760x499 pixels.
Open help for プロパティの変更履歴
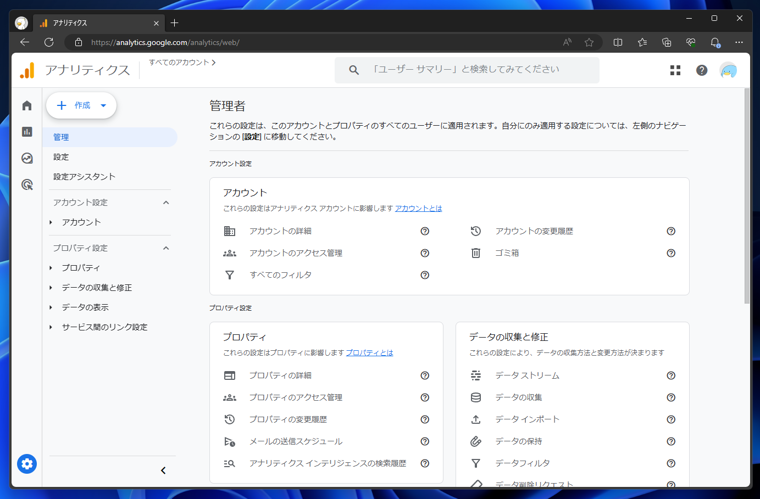pos(425,419)
